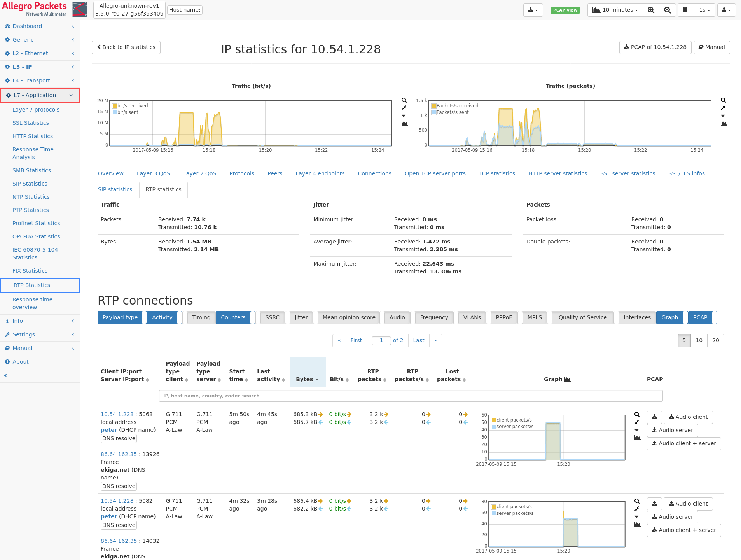Screen dimensions: 741x560
Task: Click the Host name field in header
Action: [185, 10]
